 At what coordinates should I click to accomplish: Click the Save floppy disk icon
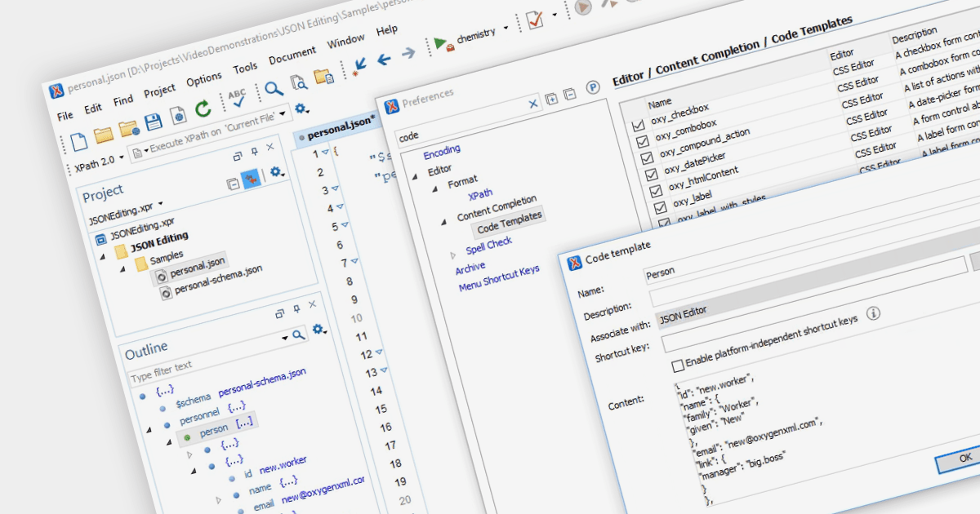click(153, 122)
